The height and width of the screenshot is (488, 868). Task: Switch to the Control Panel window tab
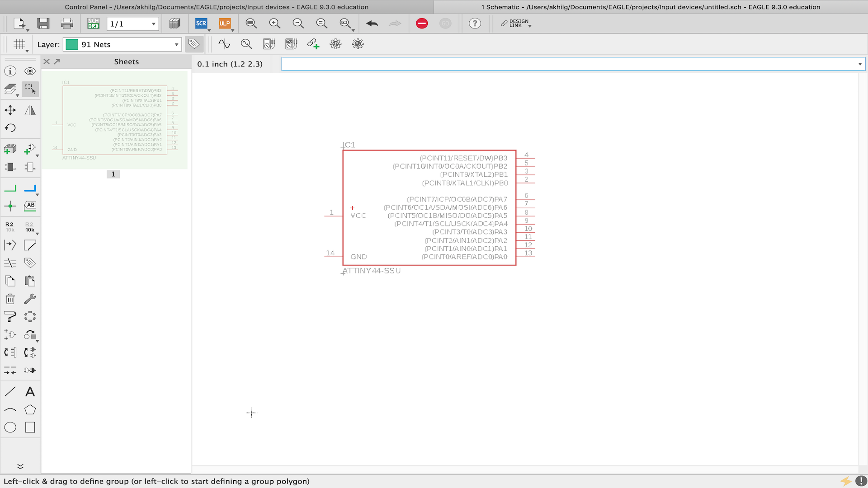(x=217, y=7)
